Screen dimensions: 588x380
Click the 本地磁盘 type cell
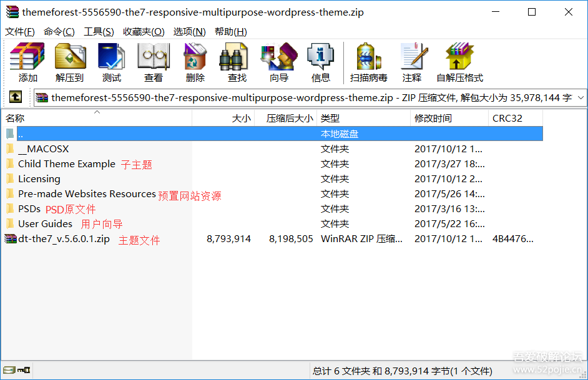coord(340,134)
